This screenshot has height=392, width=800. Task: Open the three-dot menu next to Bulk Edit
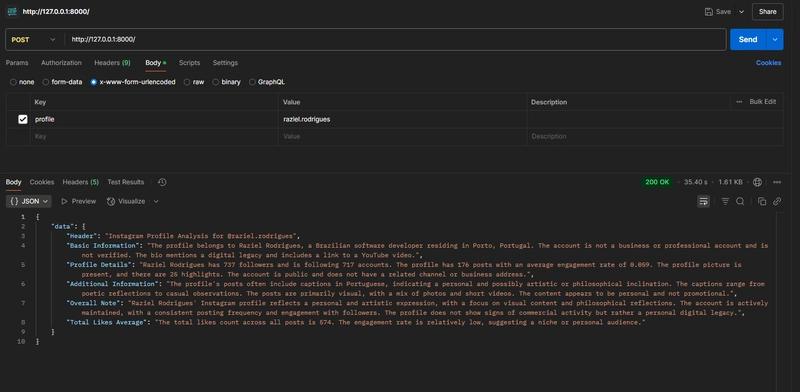739,102
